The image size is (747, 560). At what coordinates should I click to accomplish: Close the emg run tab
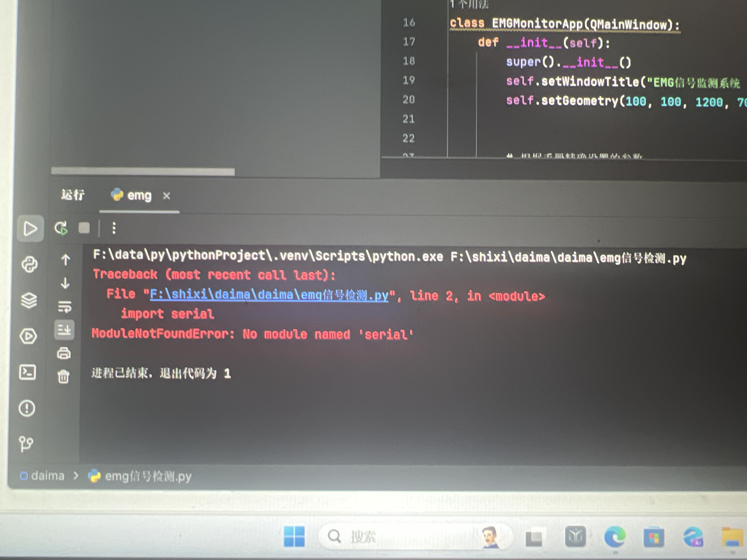(167, 196)
